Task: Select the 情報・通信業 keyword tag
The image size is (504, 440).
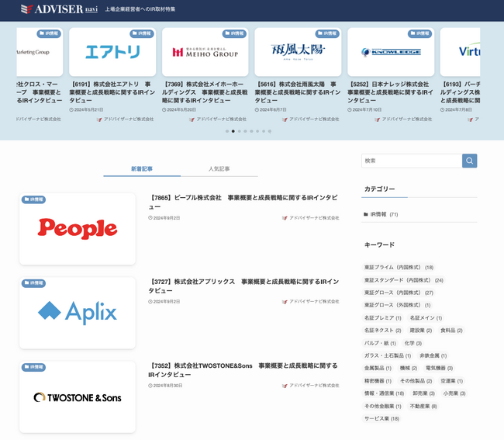Action: click(x=384, y=393)
